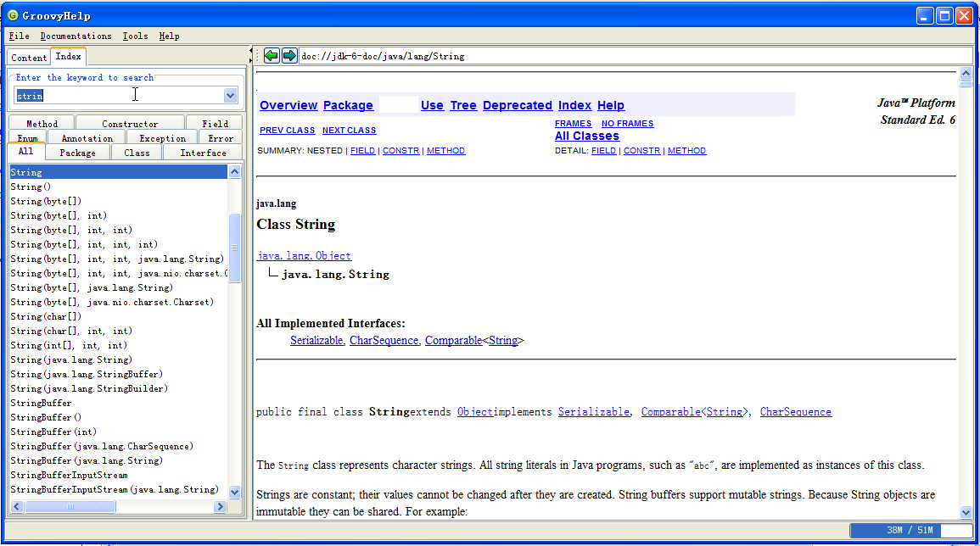
Task: Click the NO FRAMES link
Action: [628, 123]
